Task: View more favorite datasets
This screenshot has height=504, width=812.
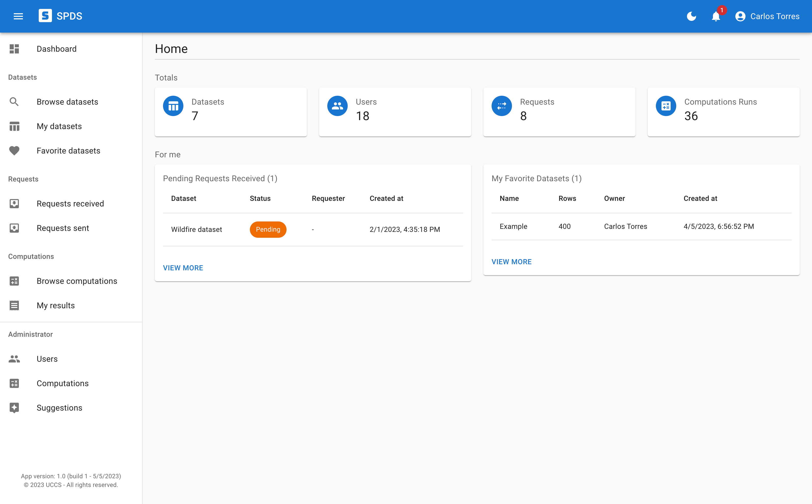Action: [511, 262]
